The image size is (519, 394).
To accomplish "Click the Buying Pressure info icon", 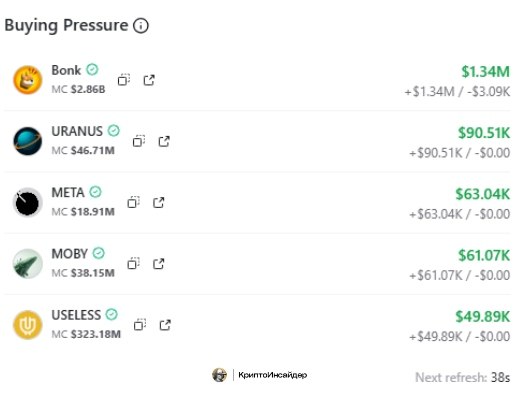I will point(141,26).
